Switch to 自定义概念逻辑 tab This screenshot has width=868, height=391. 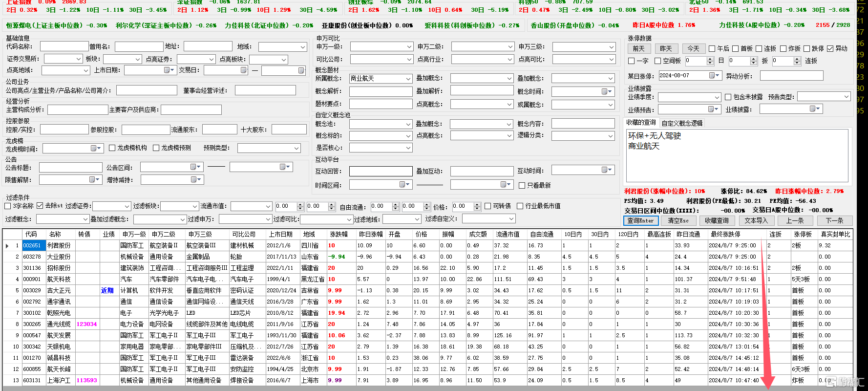[x=682, y=123]
